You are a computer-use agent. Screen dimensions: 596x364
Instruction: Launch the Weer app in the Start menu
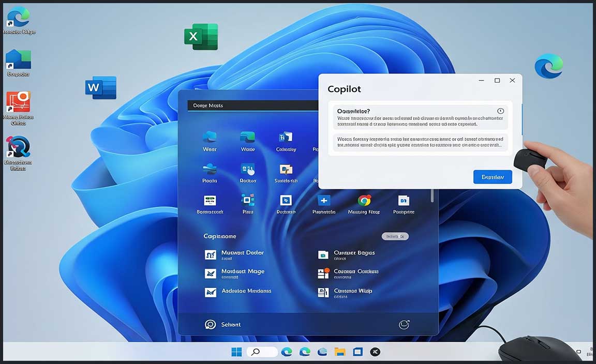click(210, 141)
